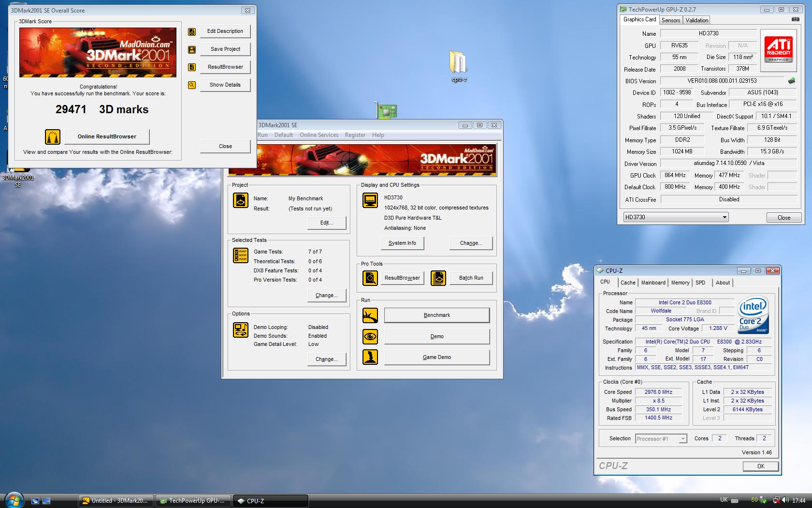Open the SPD tab in CPU-Z
The width and height of the screenshot is (812, 508).
[x=700, y=283]
